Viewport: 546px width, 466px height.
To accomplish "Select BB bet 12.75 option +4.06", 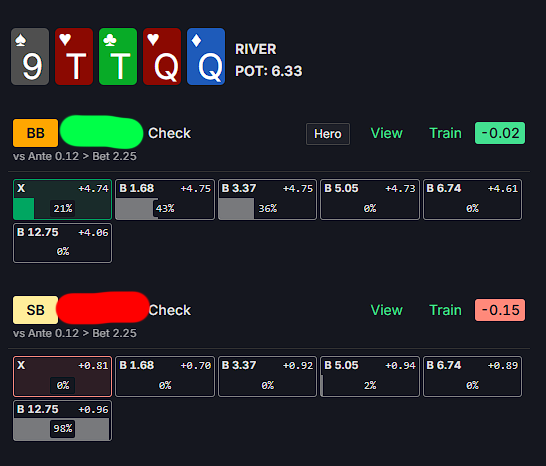I will point(62,243).
